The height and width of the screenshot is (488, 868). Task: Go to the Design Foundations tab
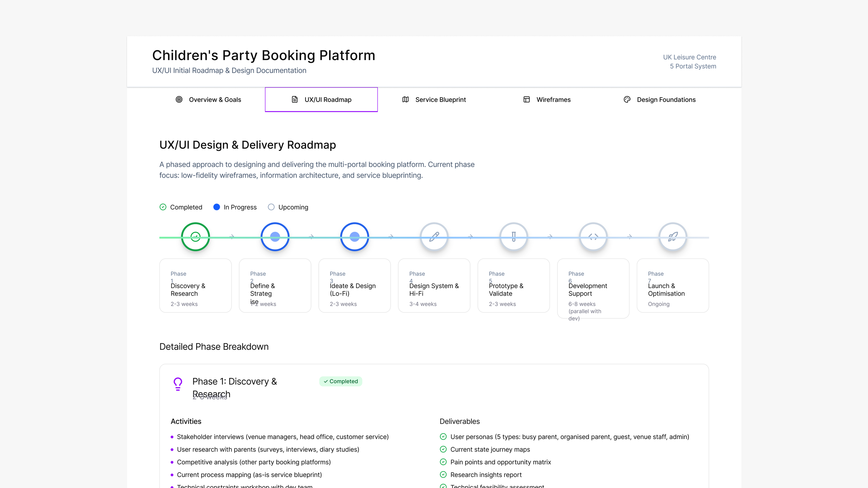click(660, 100)
